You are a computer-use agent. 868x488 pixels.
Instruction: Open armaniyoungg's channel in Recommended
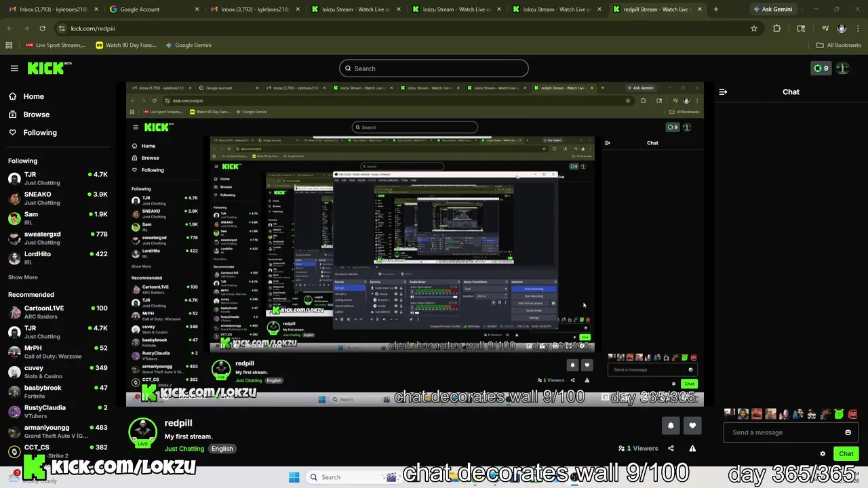[58, 431]
